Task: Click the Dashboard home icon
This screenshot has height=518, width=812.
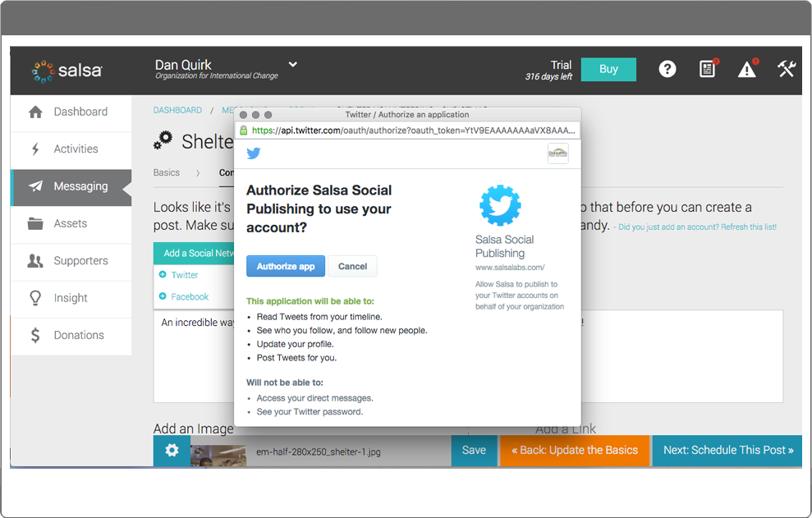Action: coord(35,112)
